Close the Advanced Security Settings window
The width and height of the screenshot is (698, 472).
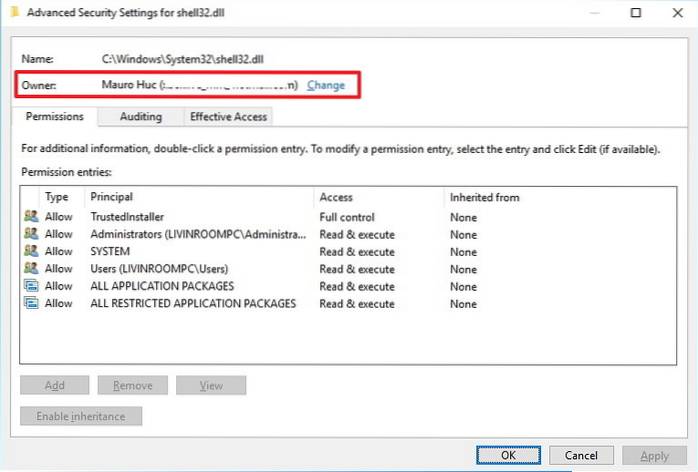tap(678, 12)
